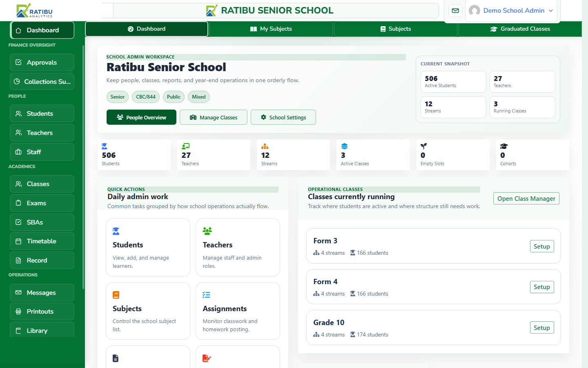Click the orange book icon on Subjects card
The height and width of the screenshot is (368, 588).
(116, 295)
